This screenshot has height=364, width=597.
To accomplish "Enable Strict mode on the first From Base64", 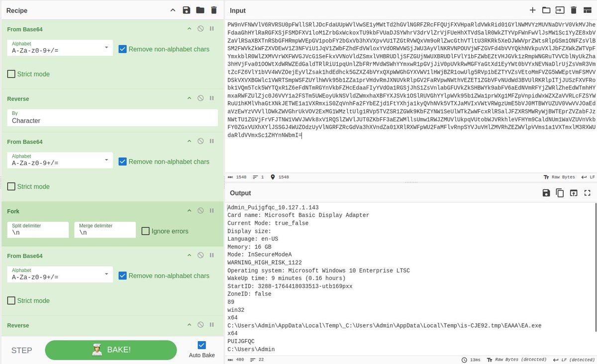I will pyautogui.click(x=11, y=74).
